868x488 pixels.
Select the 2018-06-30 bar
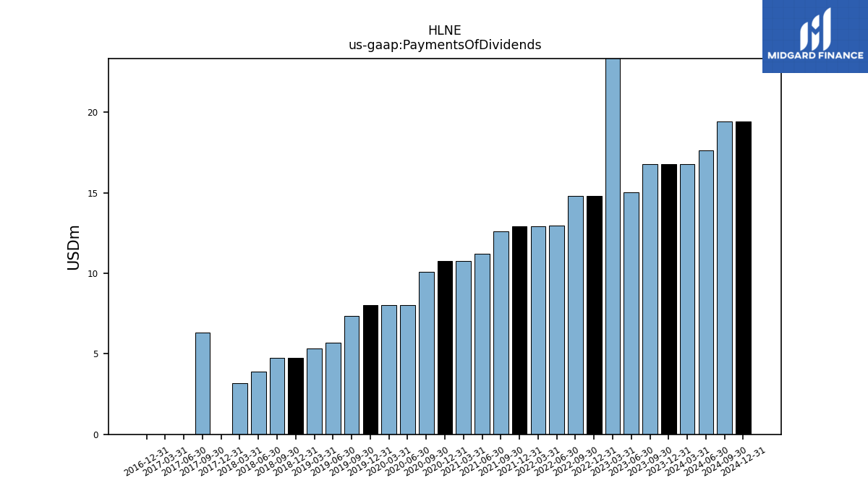(x=258, y=403)
